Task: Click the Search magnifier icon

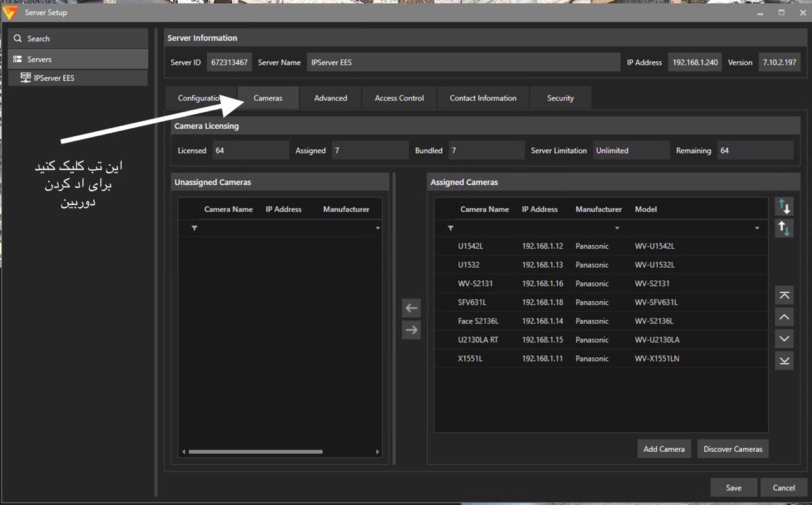Action: (18, 39)
